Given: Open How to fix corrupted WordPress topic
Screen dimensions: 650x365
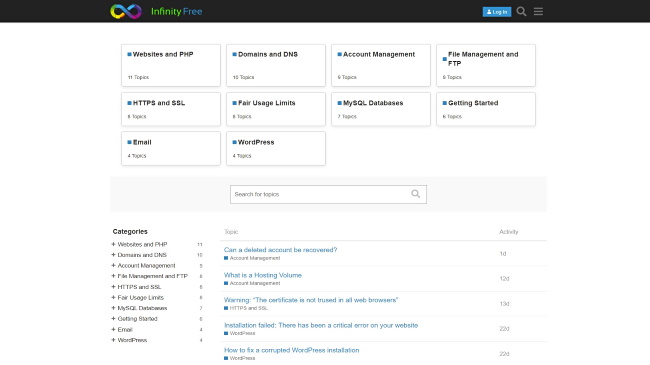Looking at the screenshot, I should pyautogui.click(x=291, y=350).
